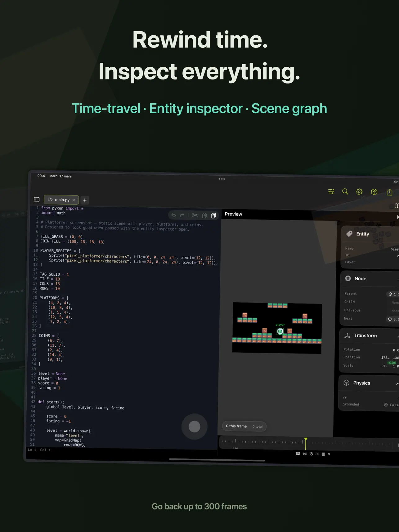Click the paste clipboard icon
Screen dimensions: 399x532
[x=213, y=215]
